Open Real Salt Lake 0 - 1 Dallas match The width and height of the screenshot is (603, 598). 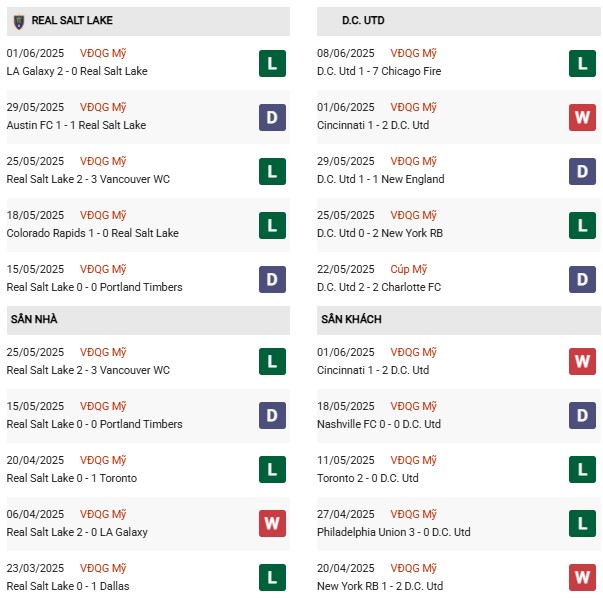[x=68, y=586]
